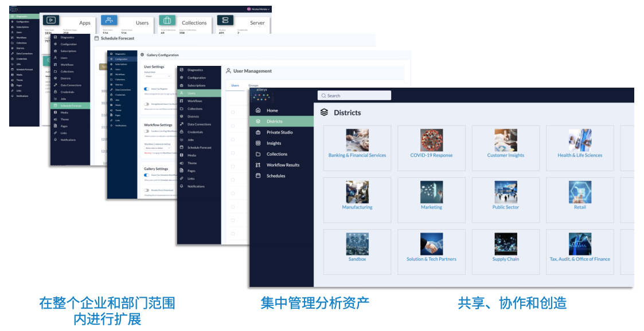Viewport: 644px width, 331px height.
Task: Select Districts in the front window sidebar
Action: (282, 121)
